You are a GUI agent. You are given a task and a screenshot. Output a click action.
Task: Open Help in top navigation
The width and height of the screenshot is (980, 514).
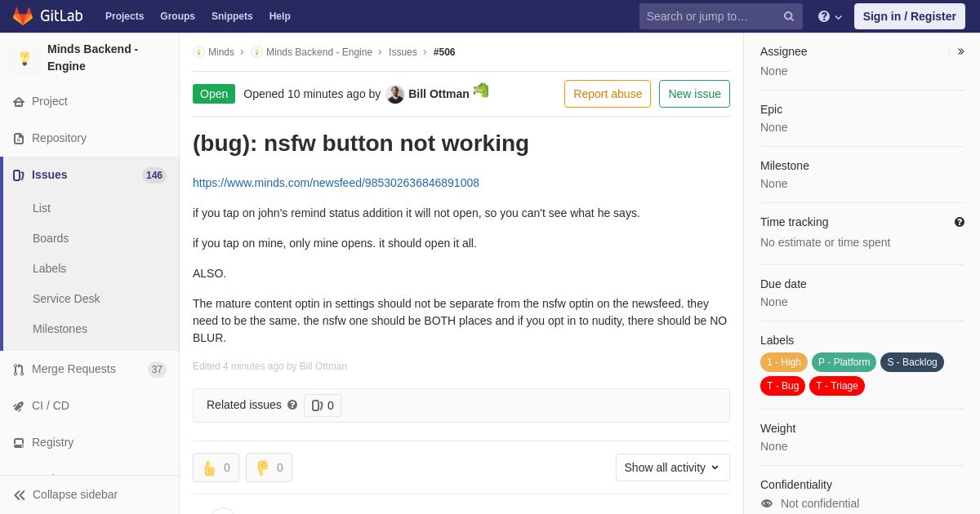click(x=280, y=16)
